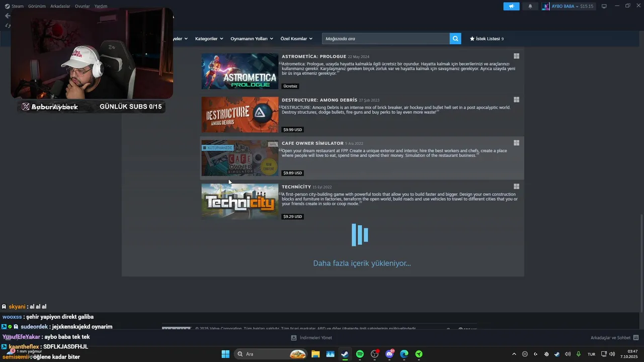Click the Windows taskbar Ara search box
Viewport: 644px width, 362px height.
click(271, 354)
